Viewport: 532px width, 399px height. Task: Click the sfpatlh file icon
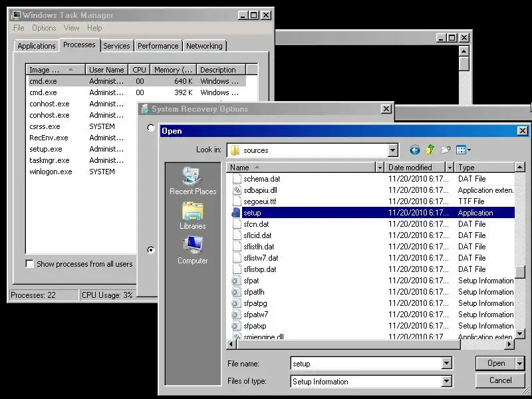tap(236, 292)
